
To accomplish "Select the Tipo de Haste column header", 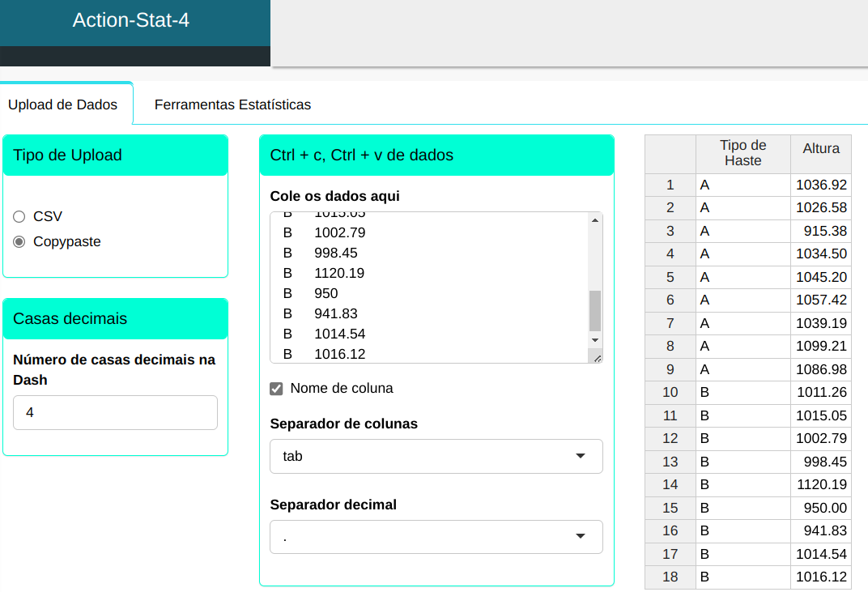I will click(742, 153).
